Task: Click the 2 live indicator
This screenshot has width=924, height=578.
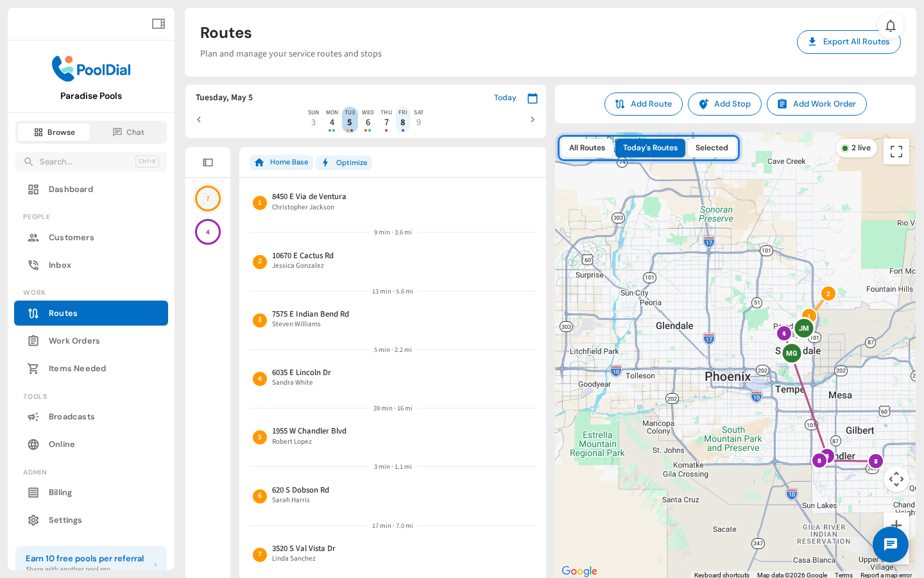Action: point(857,148)
